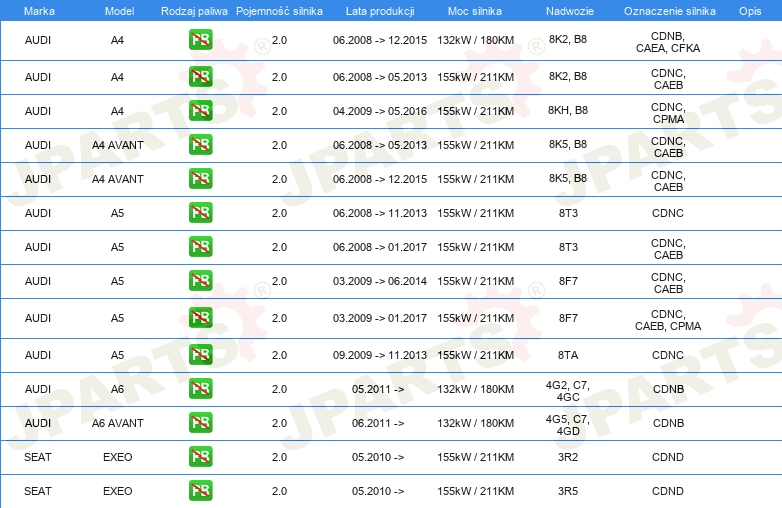Select SEAT brand cell in the 3R2 row

coord(38,457)
